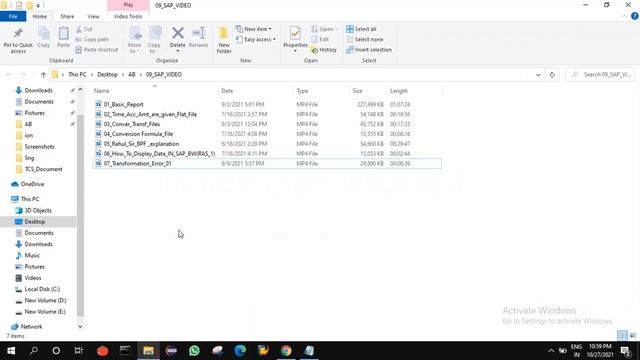Screen dimensions: 640x360
Task: Click Invert selection
Action: [369, 50]
